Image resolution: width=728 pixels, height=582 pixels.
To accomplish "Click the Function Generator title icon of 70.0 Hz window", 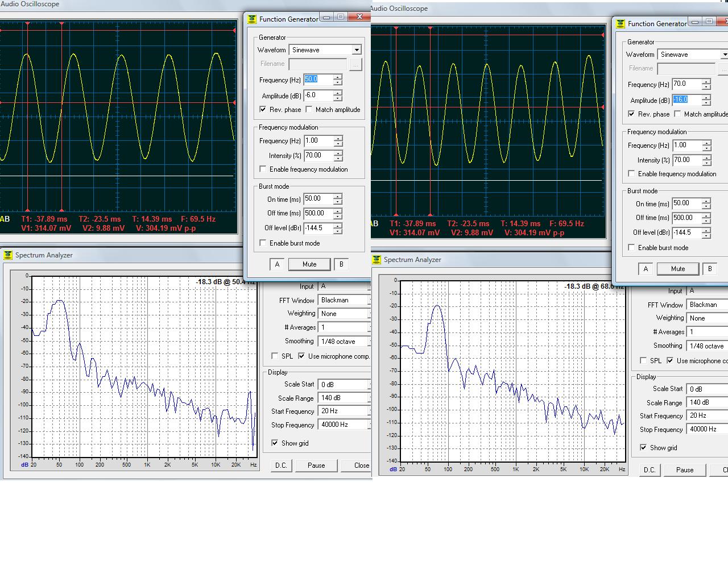I will [621, 23].
